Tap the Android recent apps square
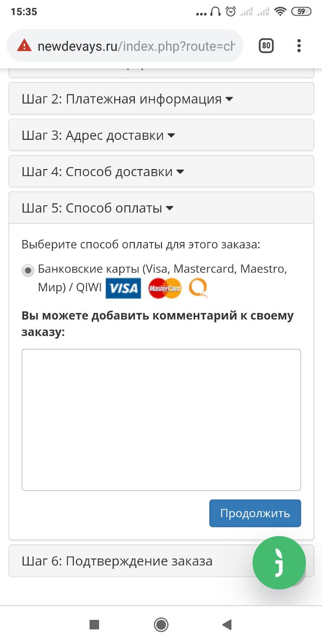The height and width of the screenshot is (644, 322). [x=94, y=625]
